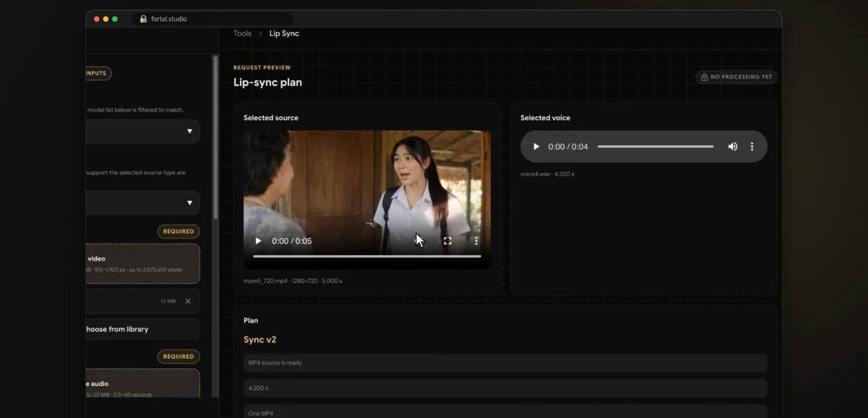This screenshot has width=868, height=418.
Task: Close the browser window with the red button
Action: tap(96, 19)
